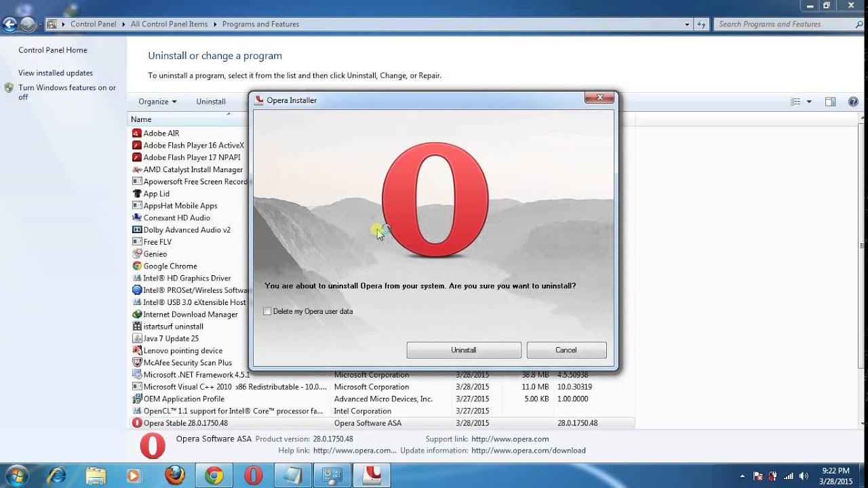The width and height of the screenshot is (868, 488).
Task: Click the search magnifier icon
Action: [859, 24]
